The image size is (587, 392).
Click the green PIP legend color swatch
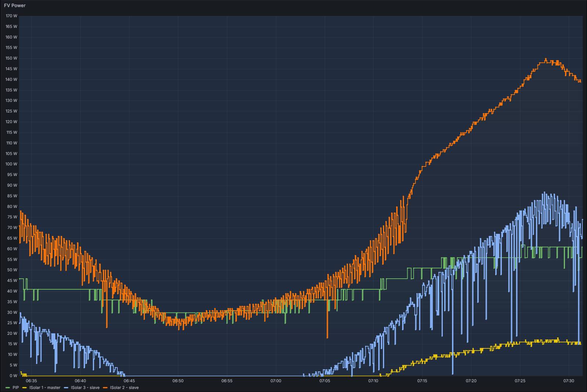click(x=8, y=388)
